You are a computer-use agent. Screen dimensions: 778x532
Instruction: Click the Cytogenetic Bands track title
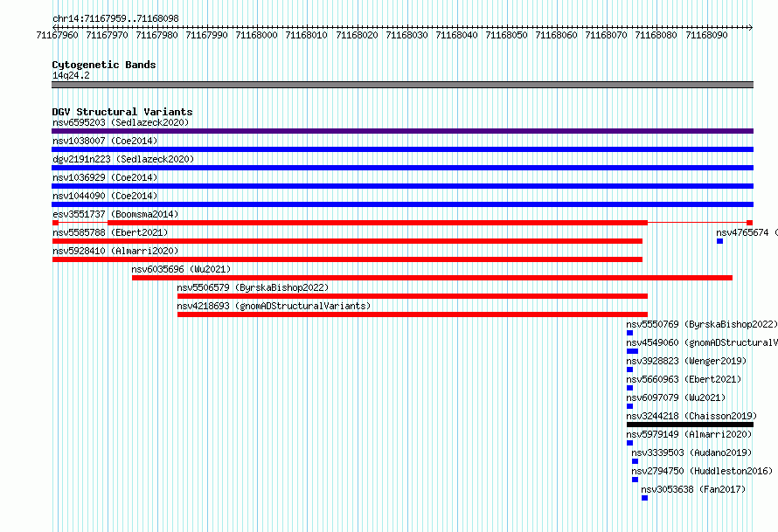pos(104,65)
